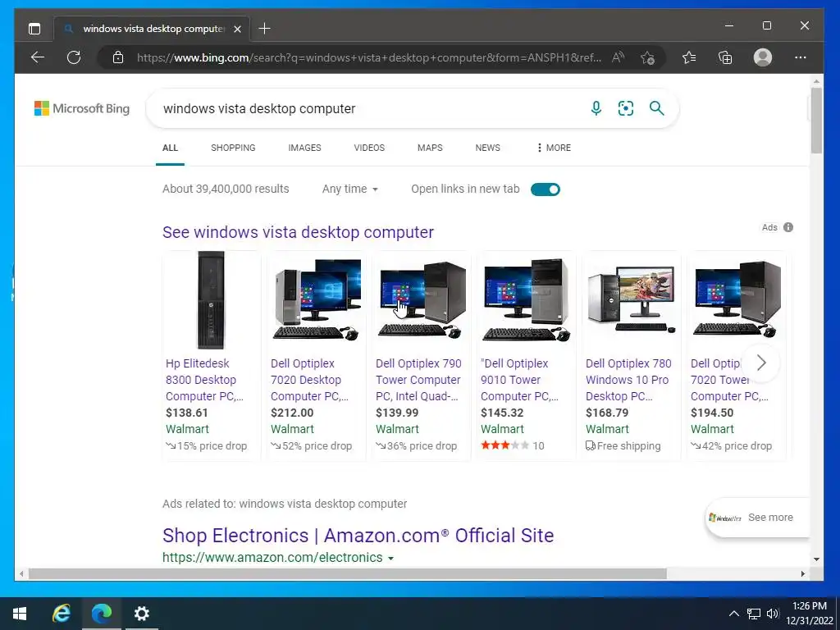840x630 pixels.
Task: Click the browser Back arrow
Action: coord(38,57)
